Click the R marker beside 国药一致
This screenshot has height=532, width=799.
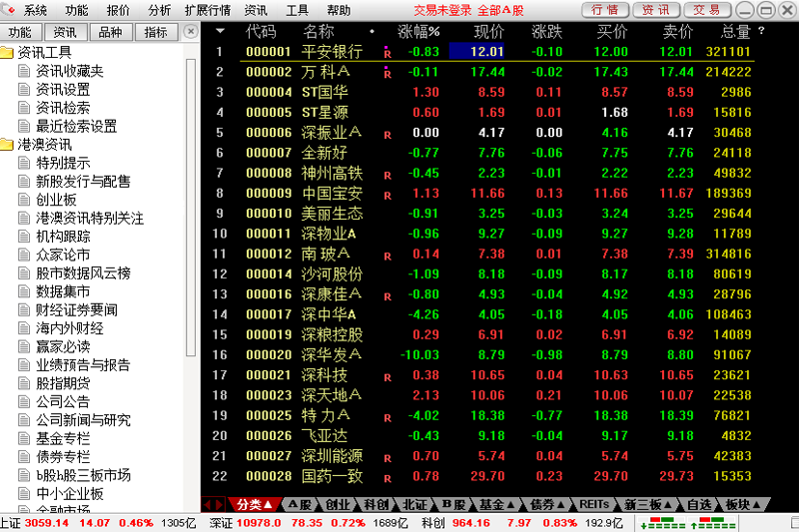tap(388, 478)
